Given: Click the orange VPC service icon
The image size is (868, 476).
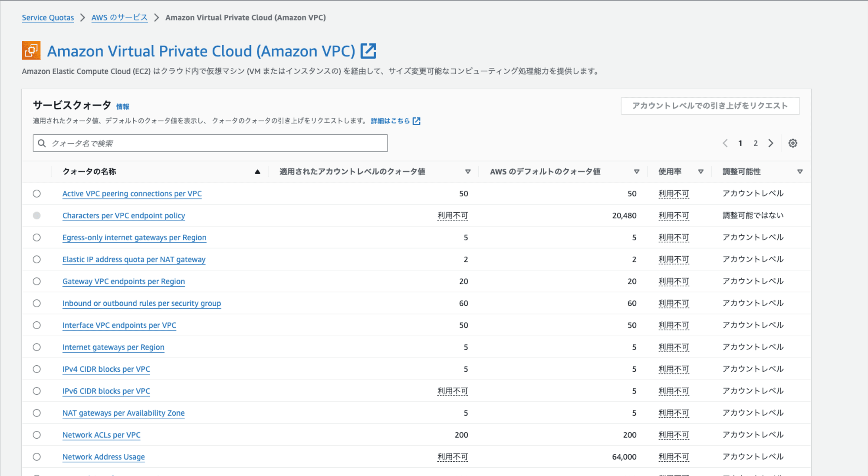Looking at the screenshot, I should [x=31, y=50].
